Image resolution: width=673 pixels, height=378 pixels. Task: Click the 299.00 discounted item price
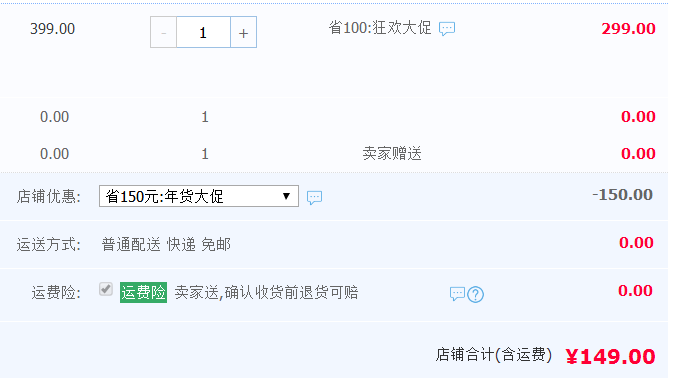tap(628, 29)
